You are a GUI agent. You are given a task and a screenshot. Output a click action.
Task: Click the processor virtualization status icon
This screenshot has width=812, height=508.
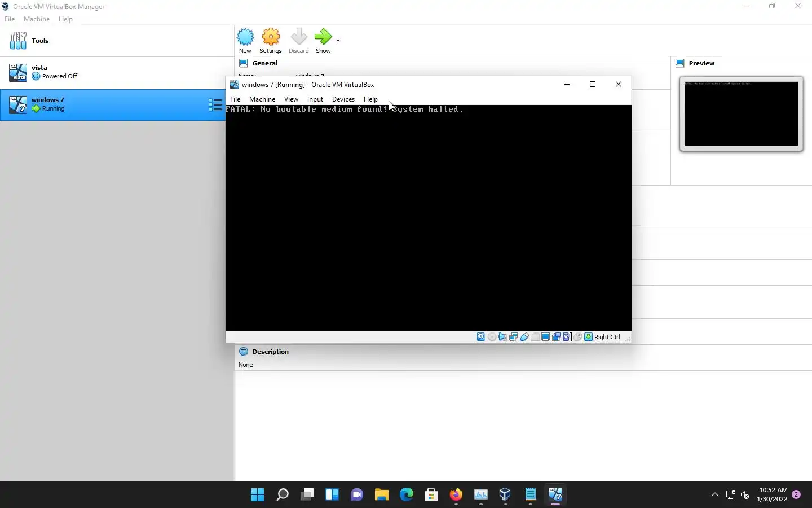click(x=567, y=337)
